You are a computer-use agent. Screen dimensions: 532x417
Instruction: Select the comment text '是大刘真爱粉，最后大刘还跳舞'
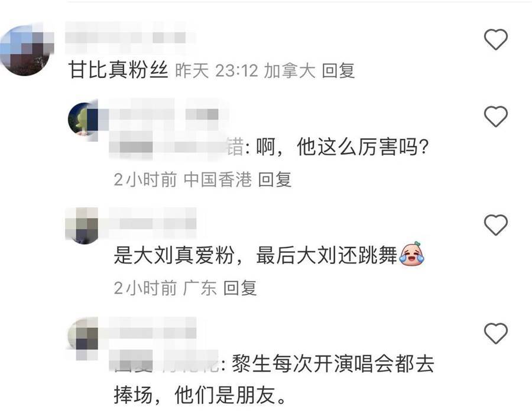tap(255, 255)
